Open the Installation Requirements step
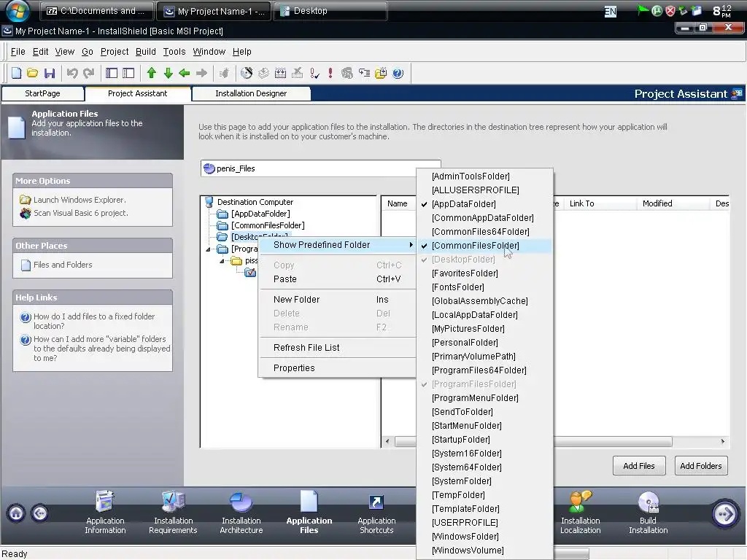Screen dimensions: 747x560 point(173,513)
